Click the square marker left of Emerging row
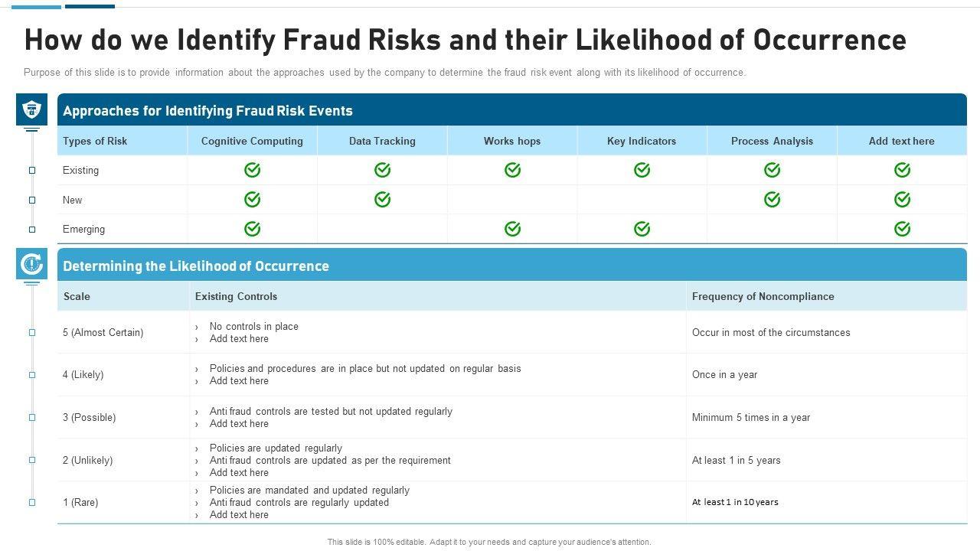Viewport: 980px width, 551px height. (x=32, y=230)
